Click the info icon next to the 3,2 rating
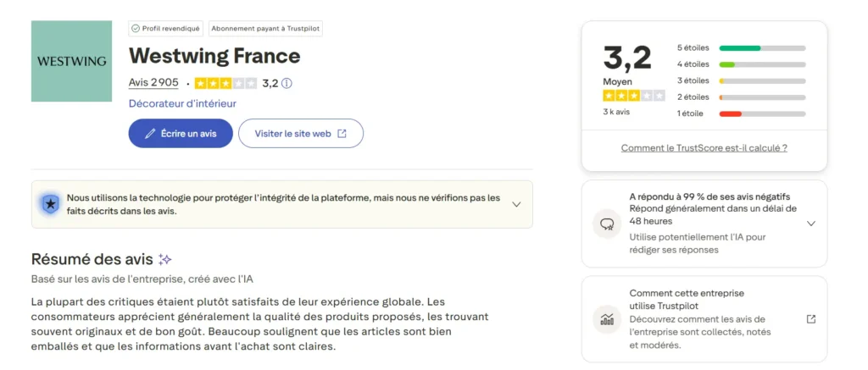Viewport: 868px width, 370px height. [287, 83]
